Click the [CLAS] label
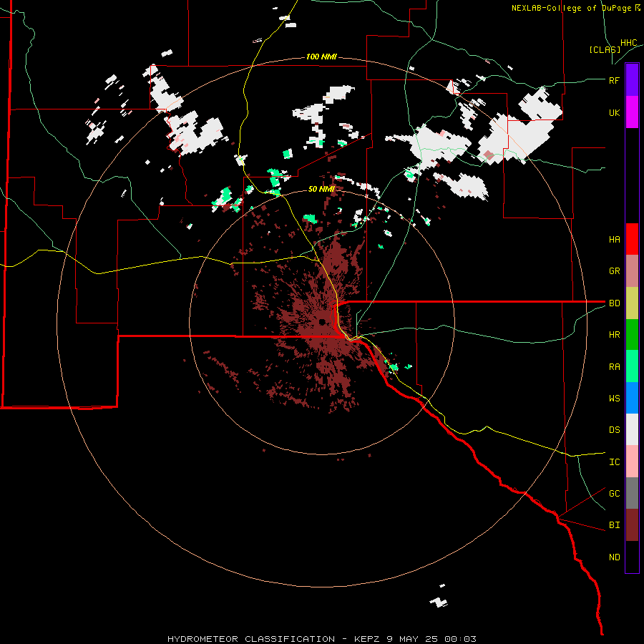644x644 pixels. point(605,49)
